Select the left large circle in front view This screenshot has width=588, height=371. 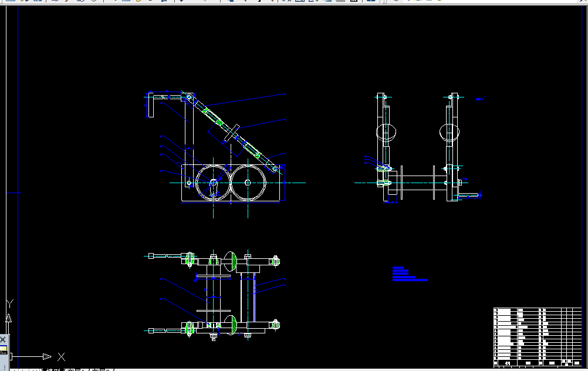[x=214, y=183]
